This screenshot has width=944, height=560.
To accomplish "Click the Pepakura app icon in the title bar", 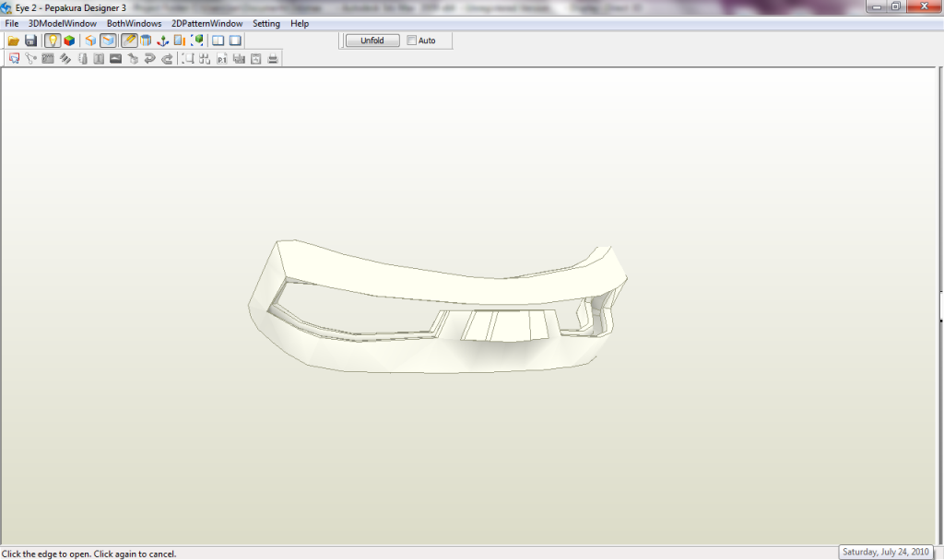I will click(x=6, y=7).
